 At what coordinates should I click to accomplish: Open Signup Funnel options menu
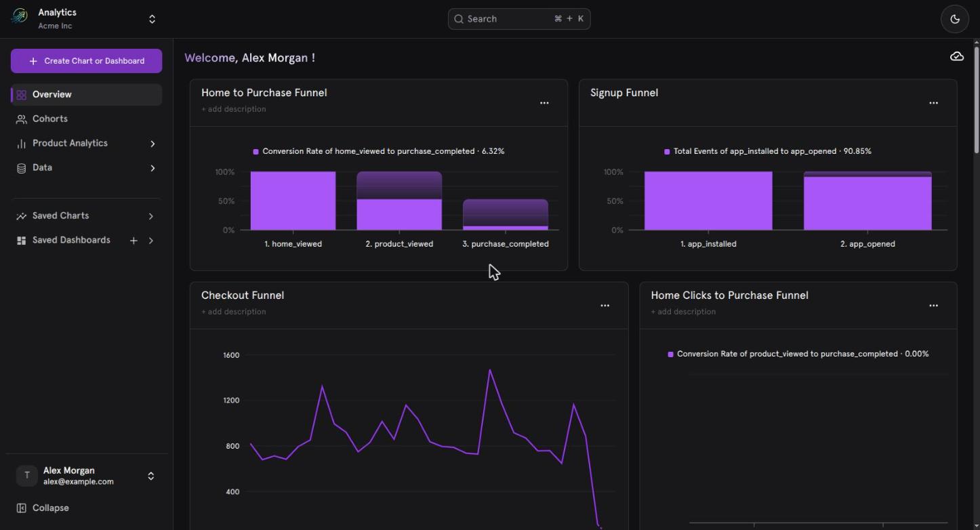[933, 103]
